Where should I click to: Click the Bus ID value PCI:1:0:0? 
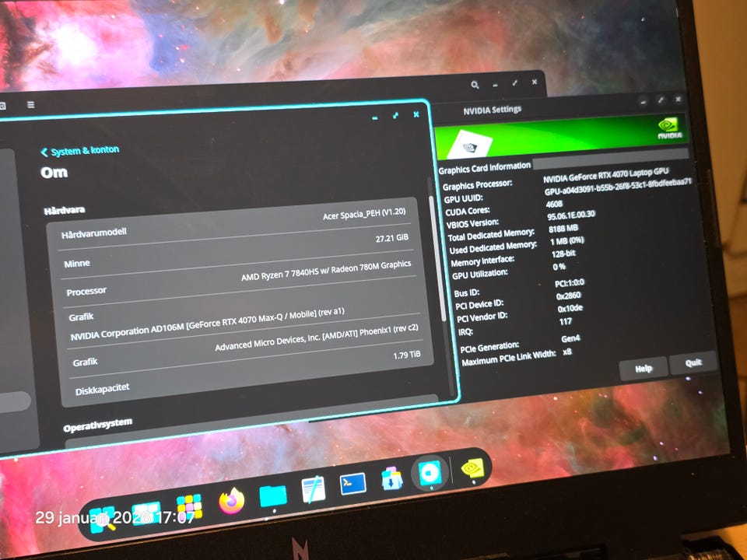[570, 283]
